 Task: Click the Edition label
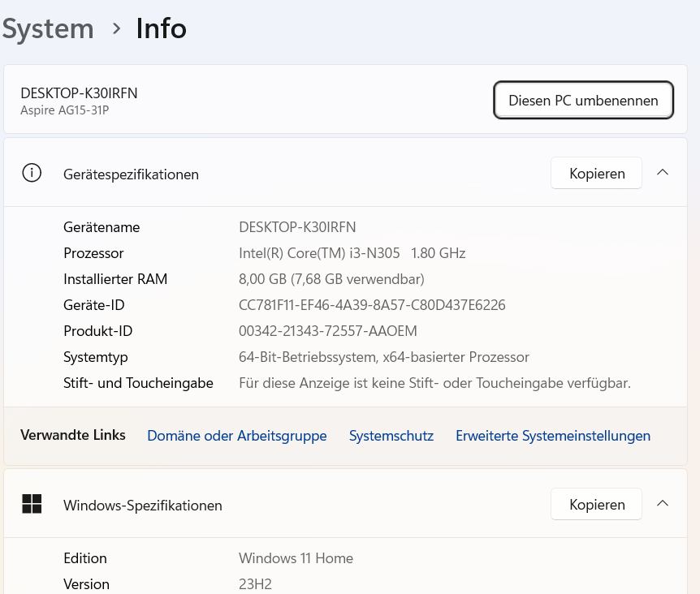tap(84, 557)
